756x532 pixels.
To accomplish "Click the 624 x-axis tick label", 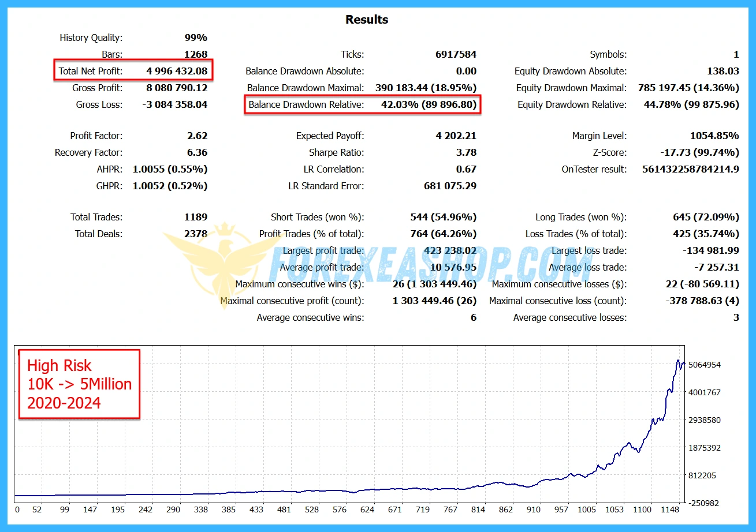I will coord(367,509).
